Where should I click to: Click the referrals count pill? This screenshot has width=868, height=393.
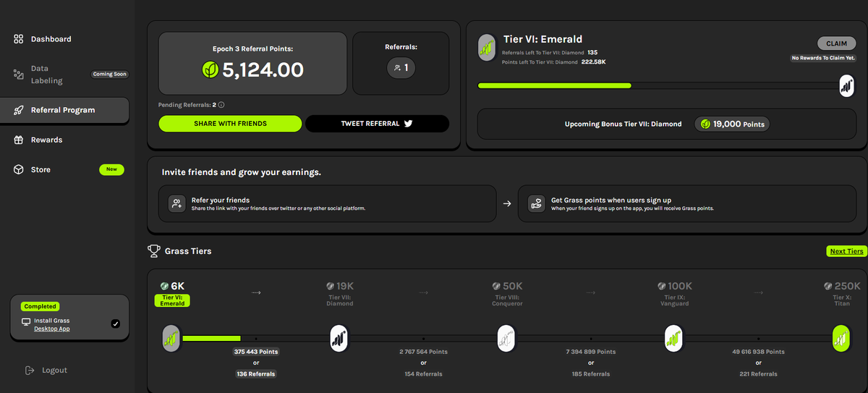coord(401,67)
